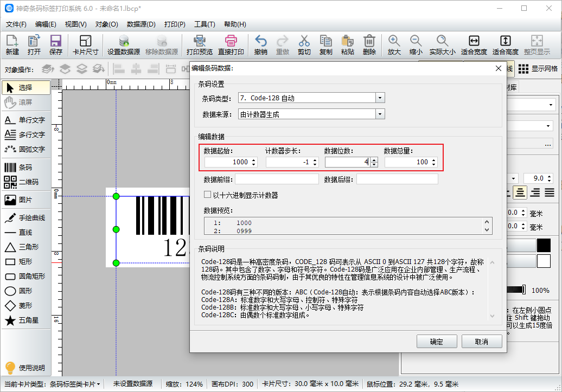Increase the 数据起始 value with spinner
Image resolution: width=562 pixels, height=392 pixels.
pos(254,160)
